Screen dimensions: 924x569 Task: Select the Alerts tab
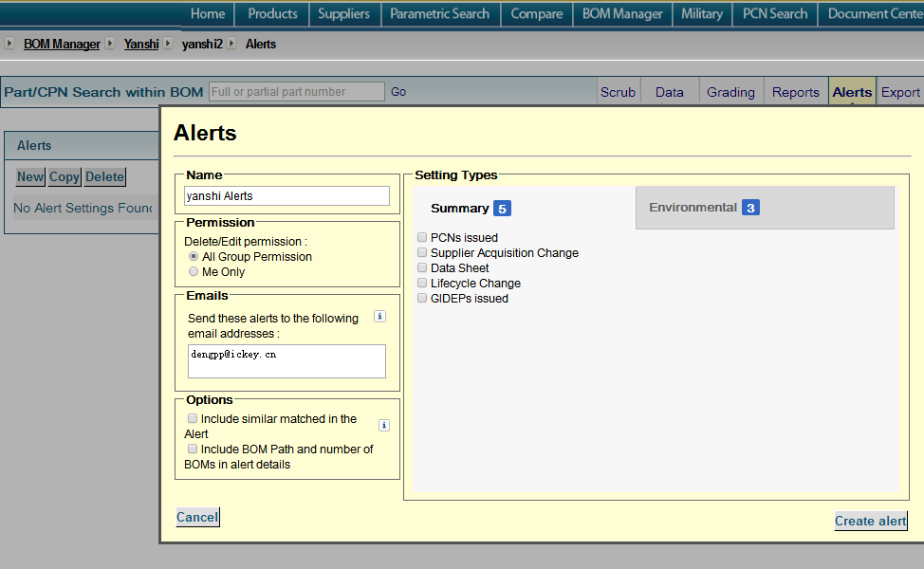click(852, 92)
